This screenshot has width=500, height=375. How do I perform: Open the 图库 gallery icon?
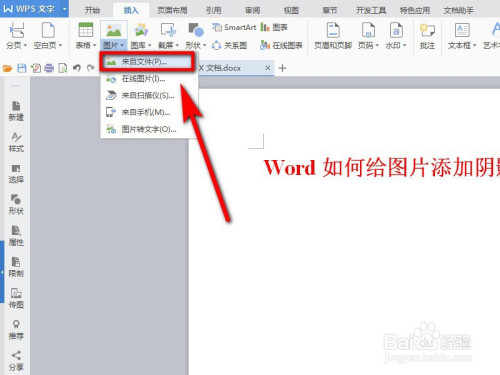[141, 30]
